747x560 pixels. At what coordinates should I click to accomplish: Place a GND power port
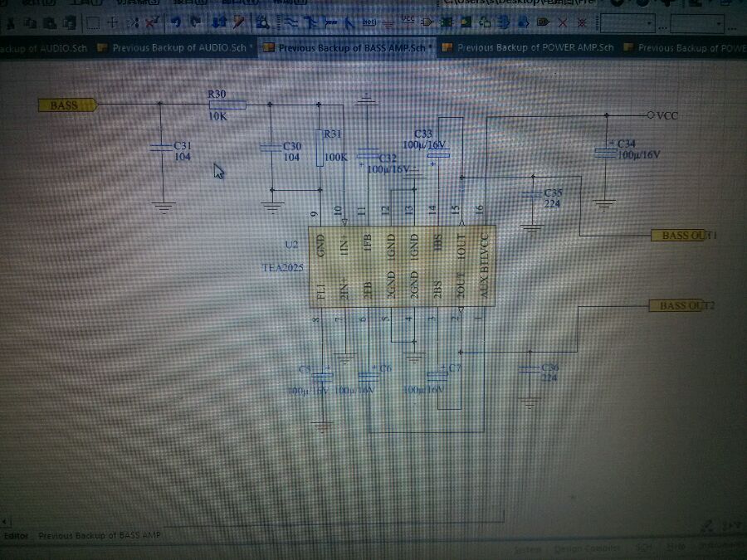point(388,22)
